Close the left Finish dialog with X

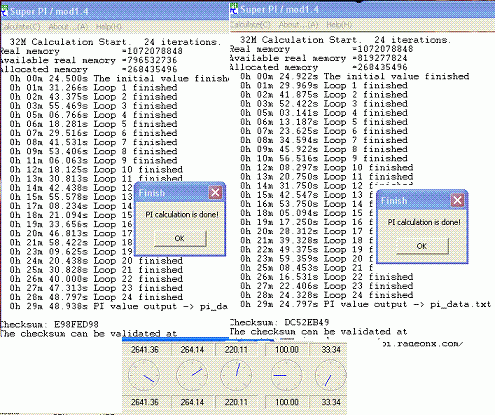coord(215,192)
